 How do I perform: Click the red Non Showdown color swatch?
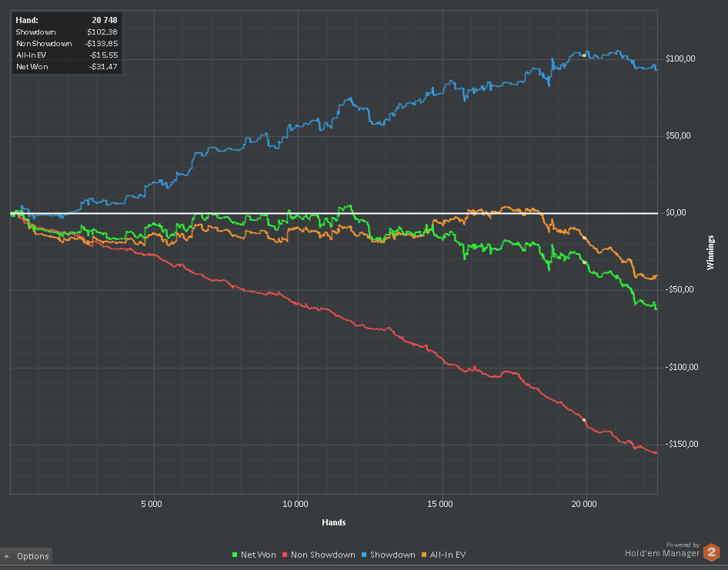point(285,555)
